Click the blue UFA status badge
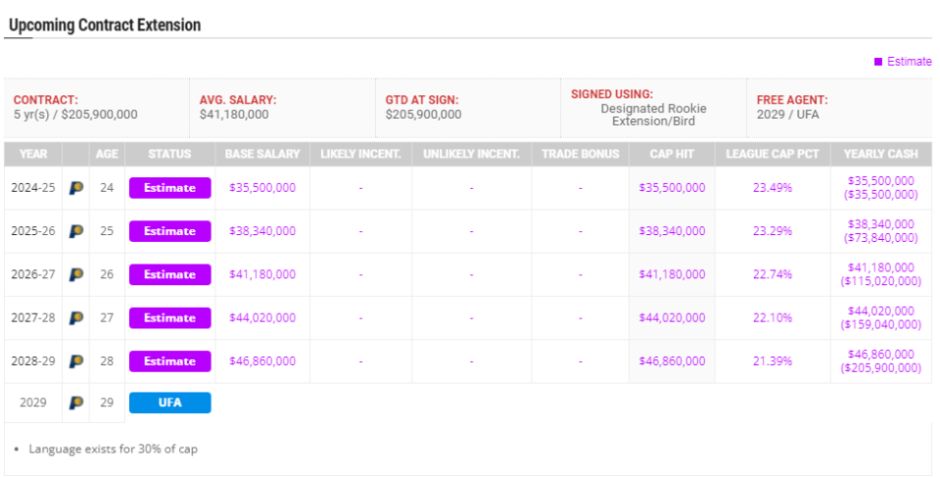Screen dimensions: 940x477 point(170,403)
